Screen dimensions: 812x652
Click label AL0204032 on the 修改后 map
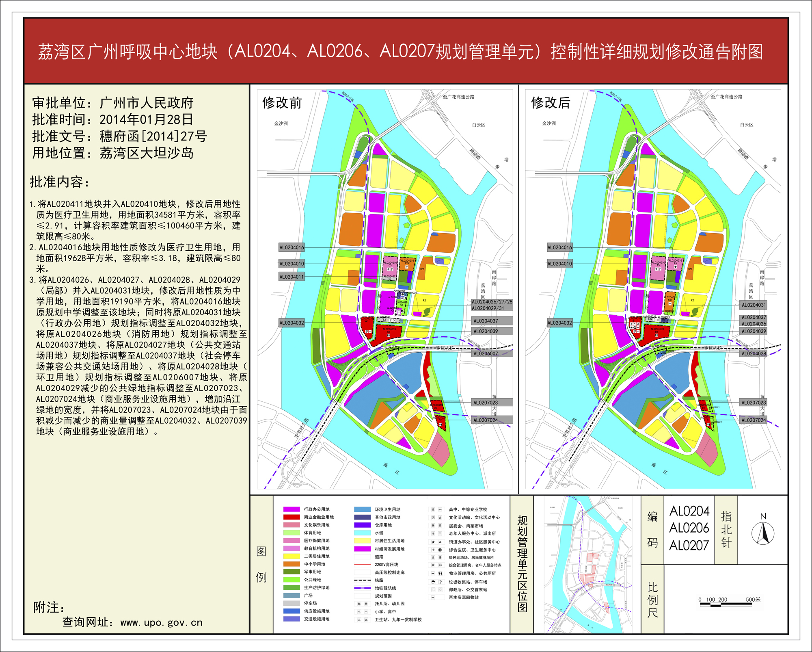tap(559, 323)
